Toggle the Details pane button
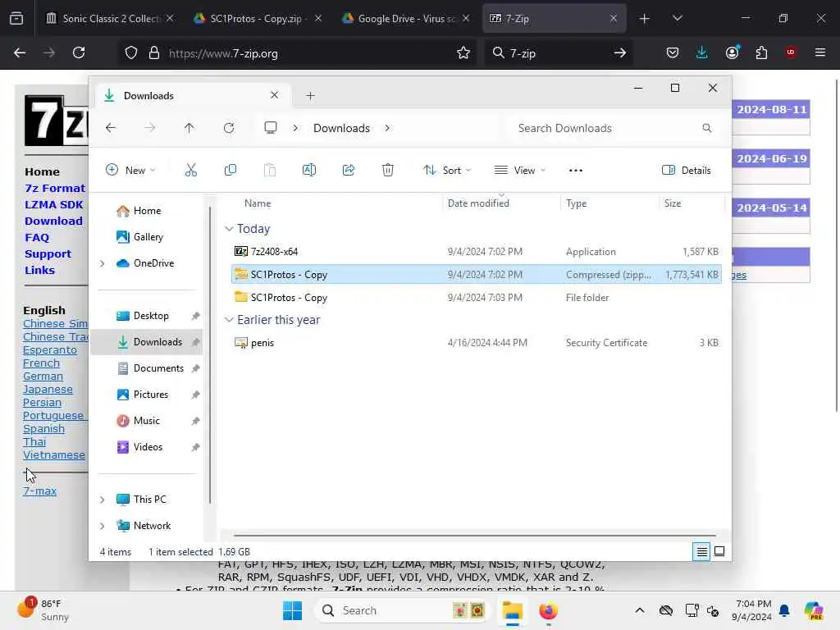Image resolution: width=840 pixels, height=630 pixels. pos(687,171)
